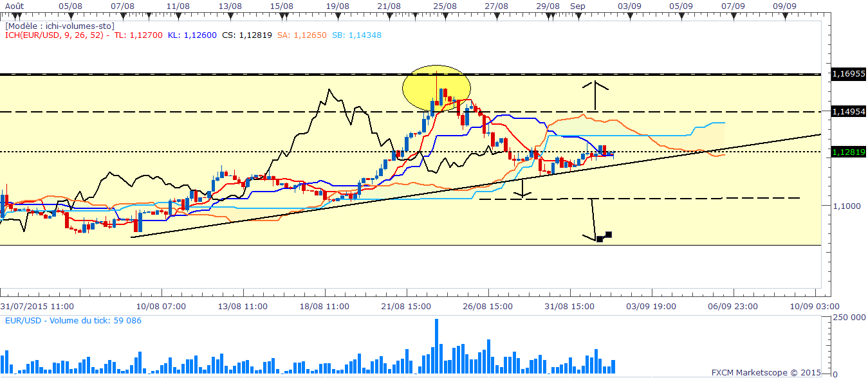868x378 pixels.
Task: Open the ICH(EUR/USD, 9, 26, 52) indicator label
Action: tap(56, 35)
